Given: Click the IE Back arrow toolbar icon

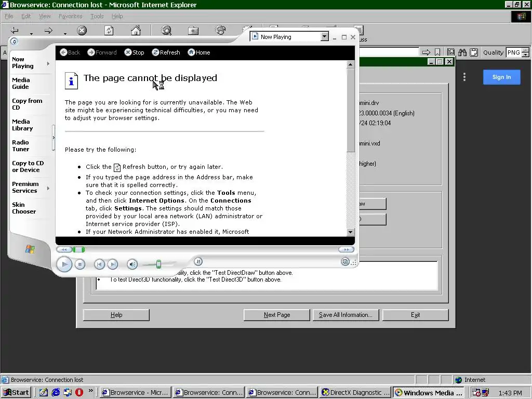Looking at the screenshot, I should (15, 31).
